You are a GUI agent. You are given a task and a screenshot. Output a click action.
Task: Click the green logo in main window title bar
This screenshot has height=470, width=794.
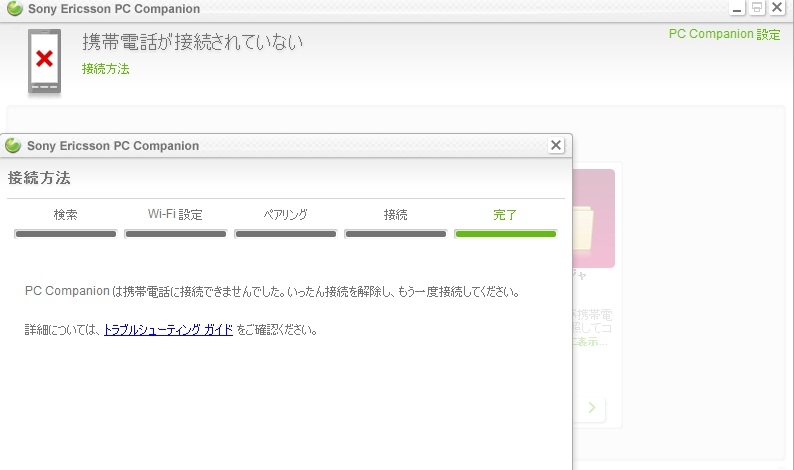click(15, 8)
